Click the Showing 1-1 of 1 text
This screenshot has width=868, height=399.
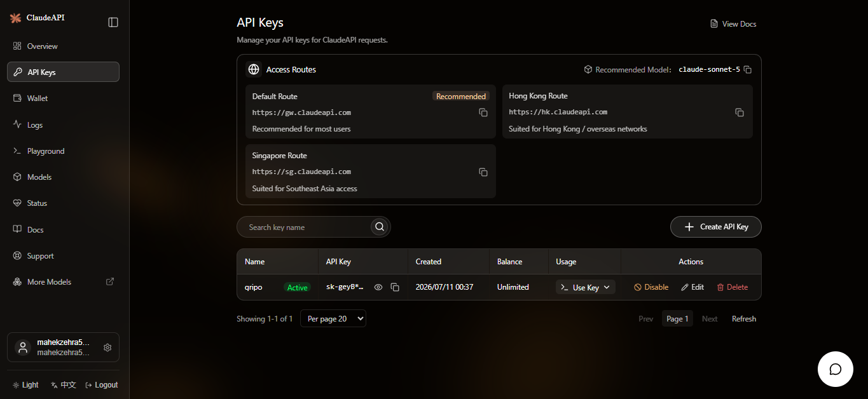(265, 319)
